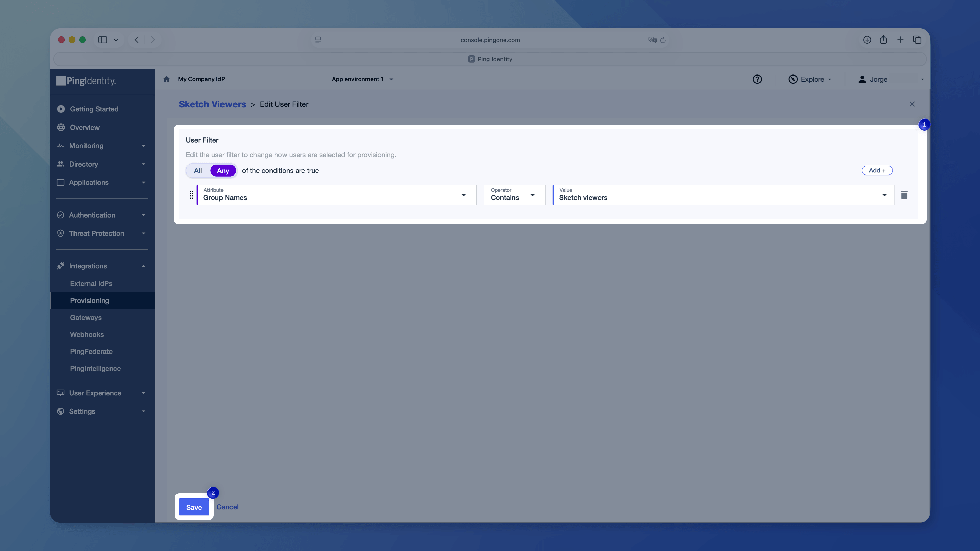This screenshot has width=980, height=551.
Task: Select the All conditions toggle
Action: pos(198,171)
